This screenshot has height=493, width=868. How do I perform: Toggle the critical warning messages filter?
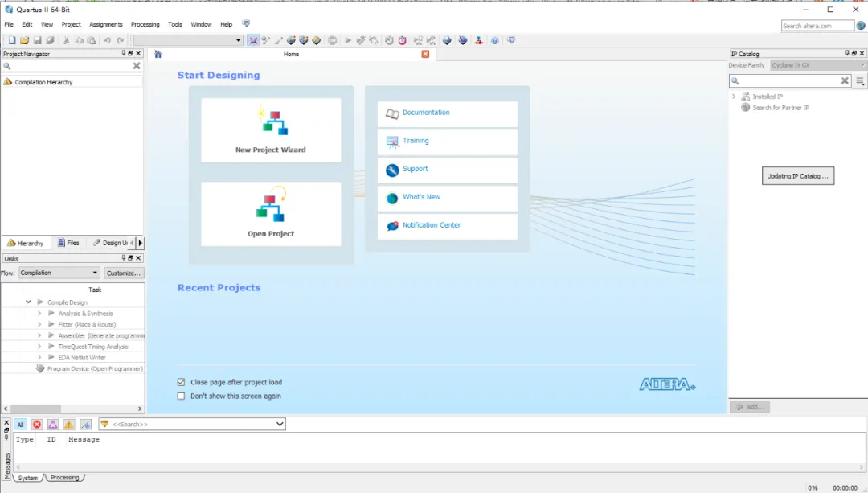[x=52, y=425]
